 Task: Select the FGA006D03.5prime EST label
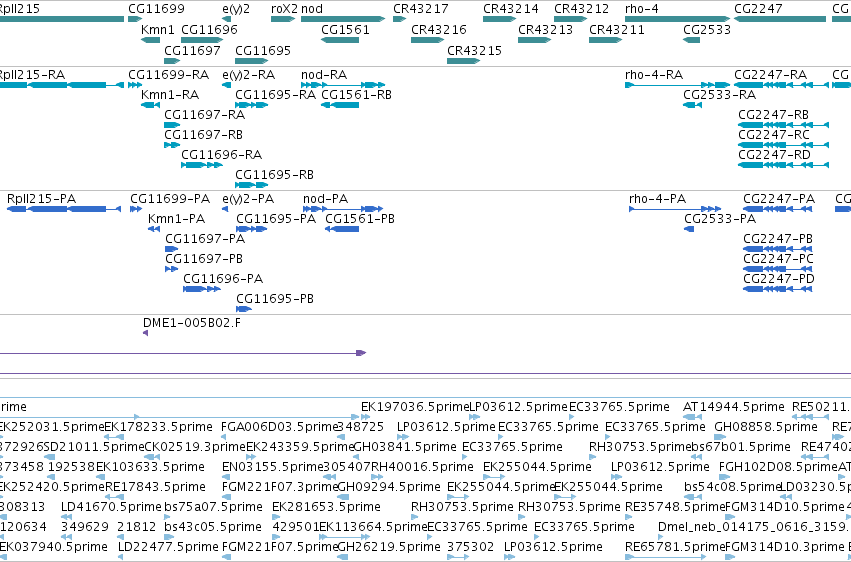click(280, 427)
